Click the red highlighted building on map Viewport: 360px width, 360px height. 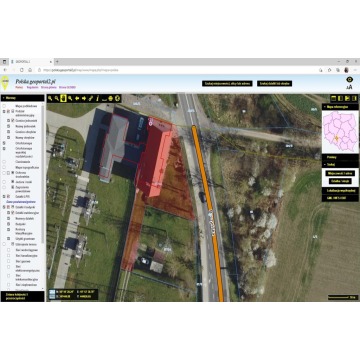click(154, 160)
